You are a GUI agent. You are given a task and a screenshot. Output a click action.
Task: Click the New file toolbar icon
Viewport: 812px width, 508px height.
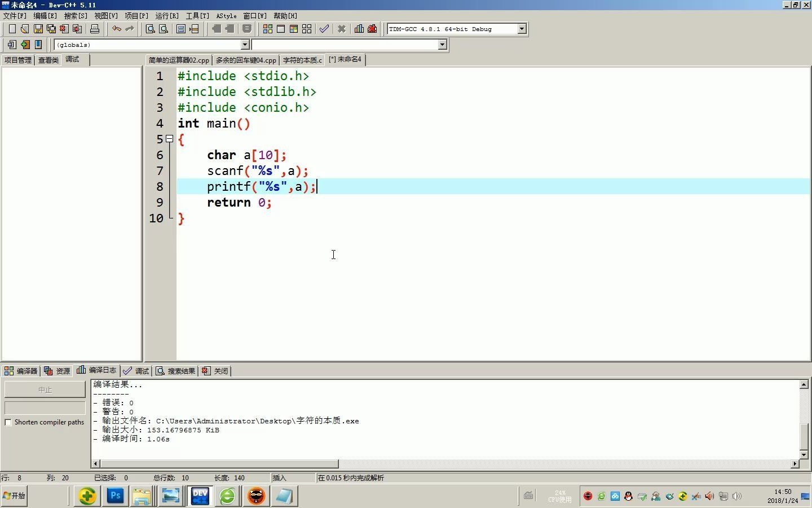12,29
